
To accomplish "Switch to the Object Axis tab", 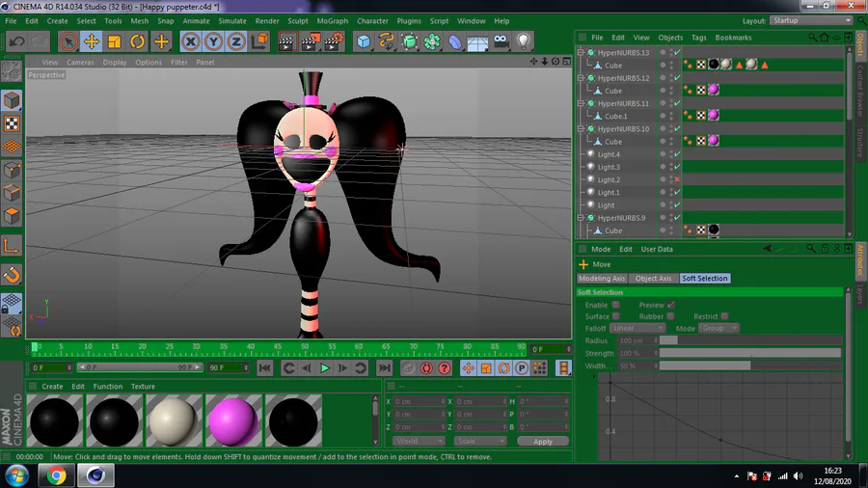I will pyautogui.click(x=653, y=279).
